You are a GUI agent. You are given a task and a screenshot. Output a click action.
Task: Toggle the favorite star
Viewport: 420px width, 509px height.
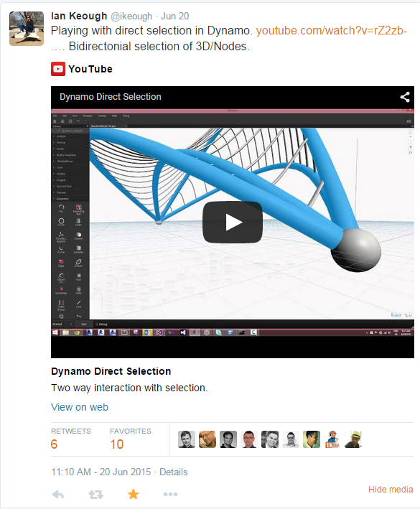click(133, 494)
